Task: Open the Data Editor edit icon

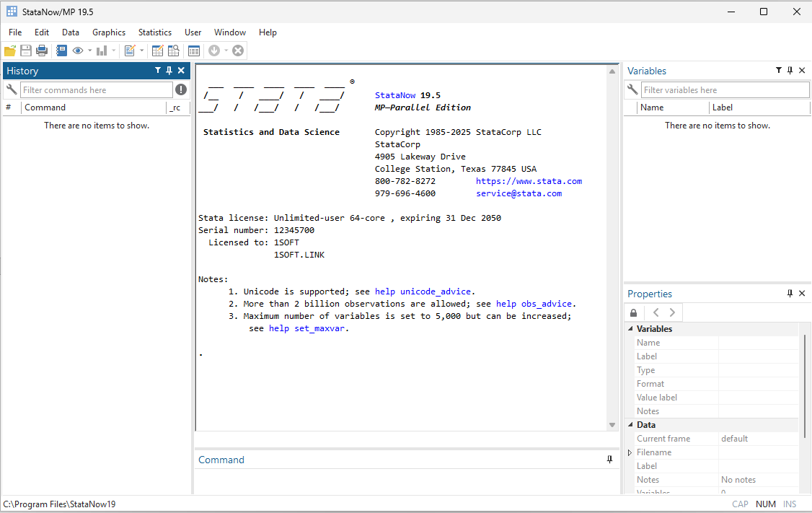Action: pos(157,51)
